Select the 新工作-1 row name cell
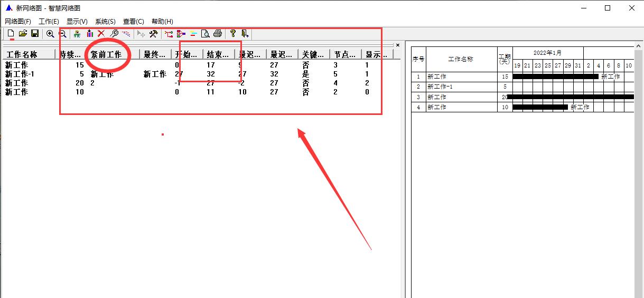 pos(20,74)
